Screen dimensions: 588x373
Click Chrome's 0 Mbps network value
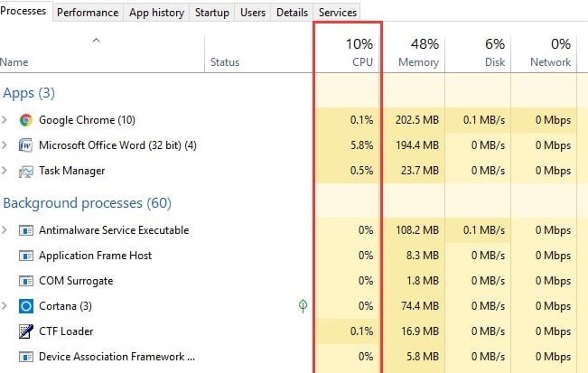click(x=553, y=120)
